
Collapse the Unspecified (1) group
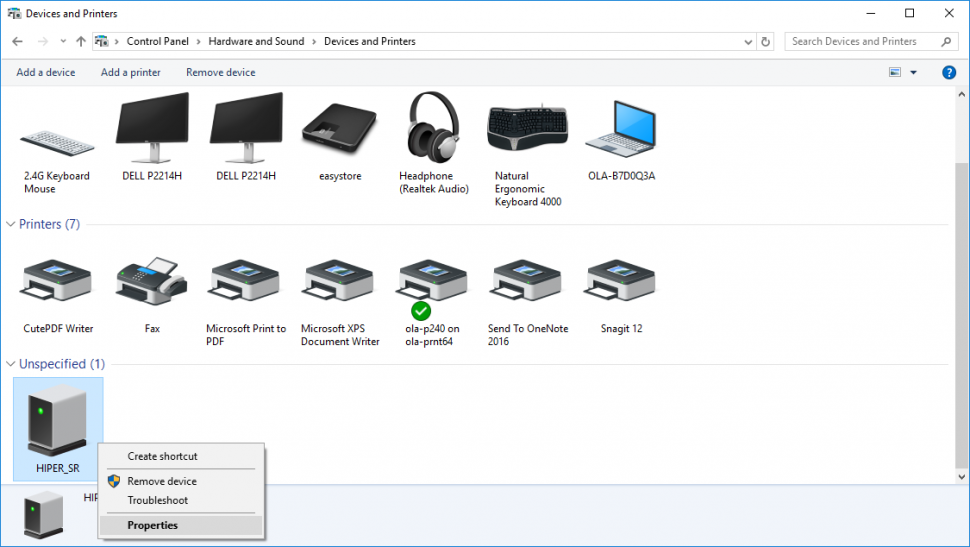tap(11, 365)
